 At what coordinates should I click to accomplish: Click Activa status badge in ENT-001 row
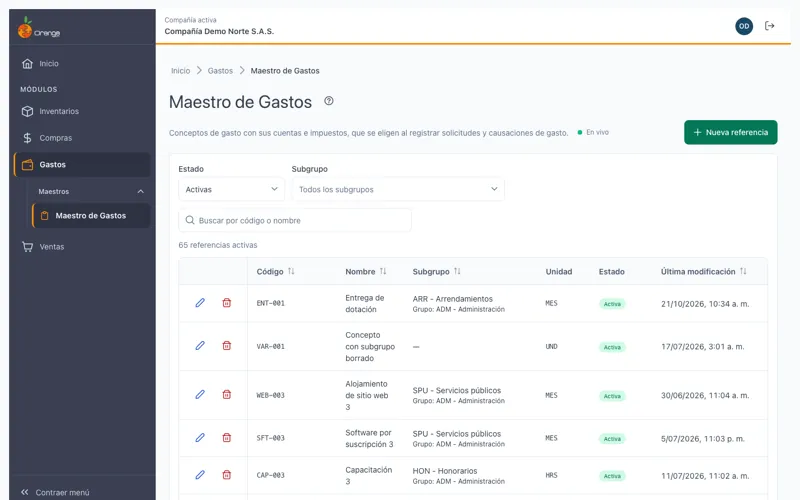point(612,304)
